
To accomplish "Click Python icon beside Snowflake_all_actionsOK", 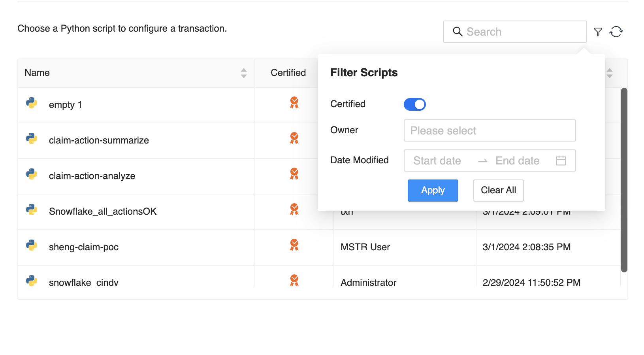I will (32, 210).
